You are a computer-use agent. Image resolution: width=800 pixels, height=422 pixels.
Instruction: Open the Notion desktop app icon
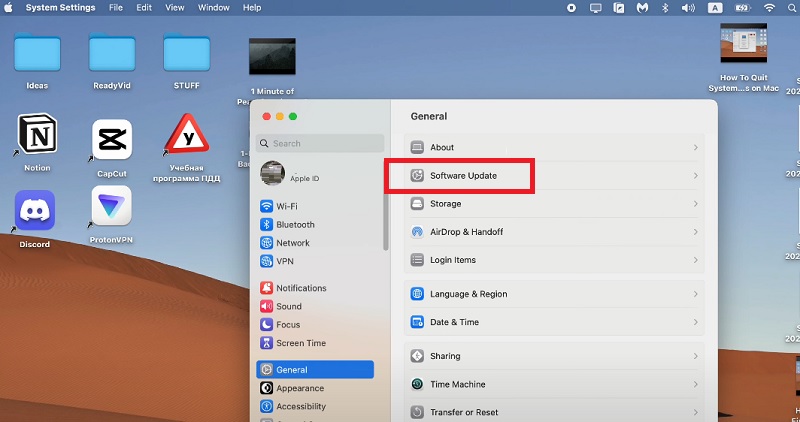pos(37,134)
